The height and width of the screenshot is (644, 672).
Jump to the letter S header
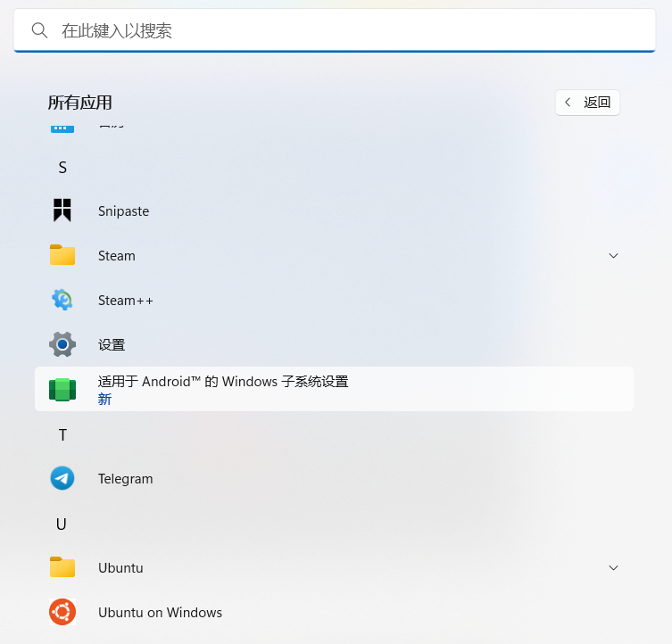pyautogui.click(x=62, y=168)
